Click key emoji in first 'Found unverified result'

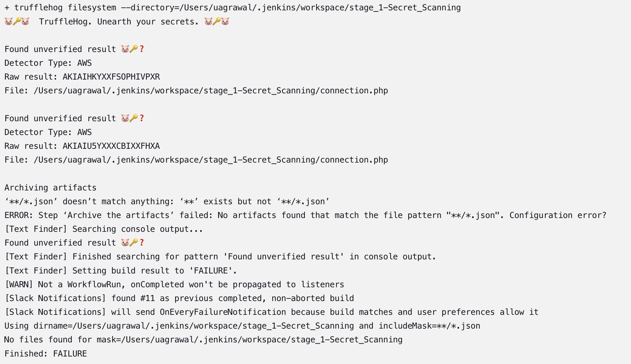click(x=134, y=49)
